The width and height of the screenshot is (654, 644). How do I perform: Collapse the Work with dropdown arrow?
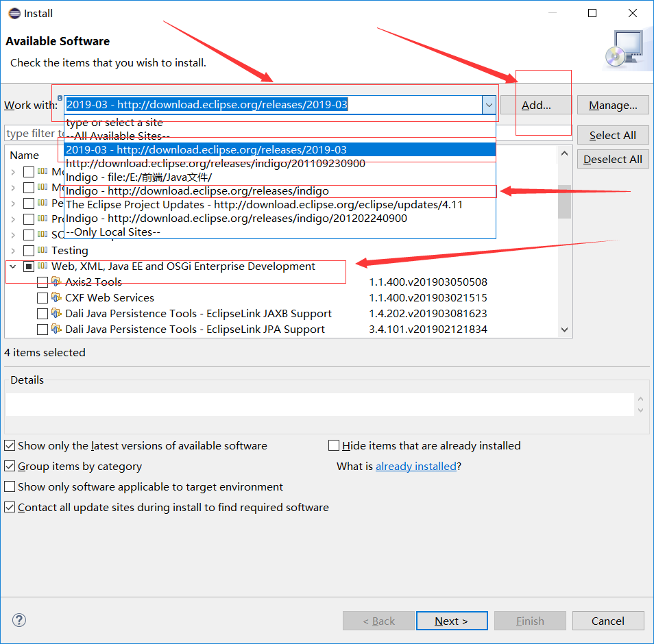(x=489, y=105)
